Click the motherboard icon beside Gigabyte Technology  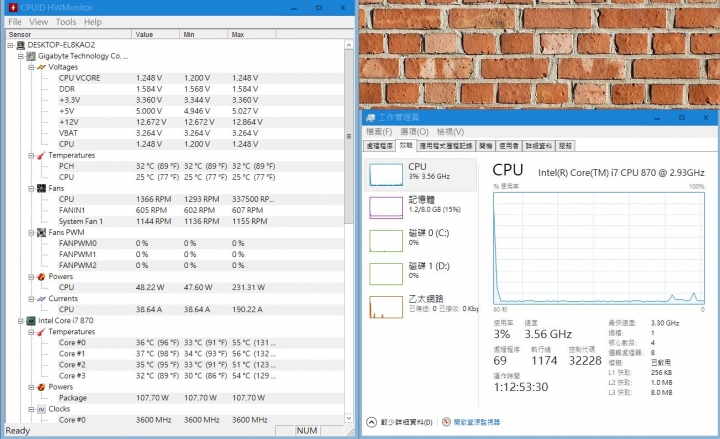[31, 56]
